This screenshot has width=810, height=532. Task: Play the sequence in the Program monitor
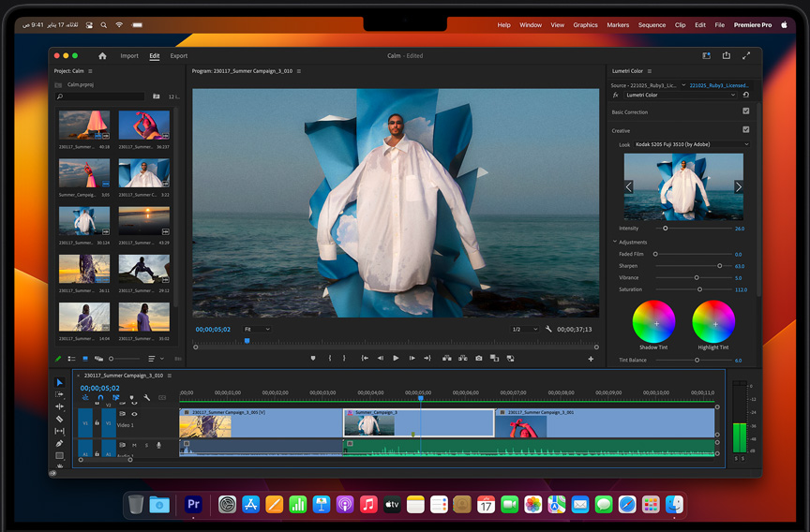[396, 358]
